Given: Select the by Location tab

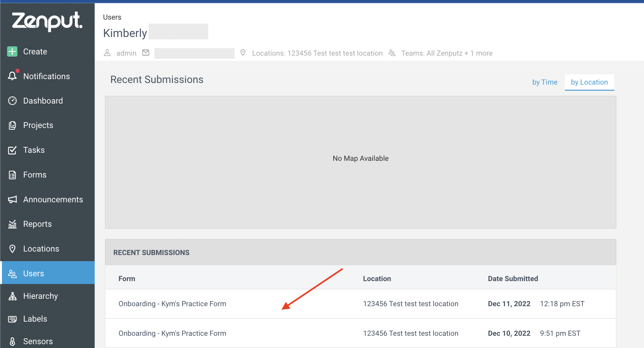Looking at the screenshot, I should pos(589,82).
